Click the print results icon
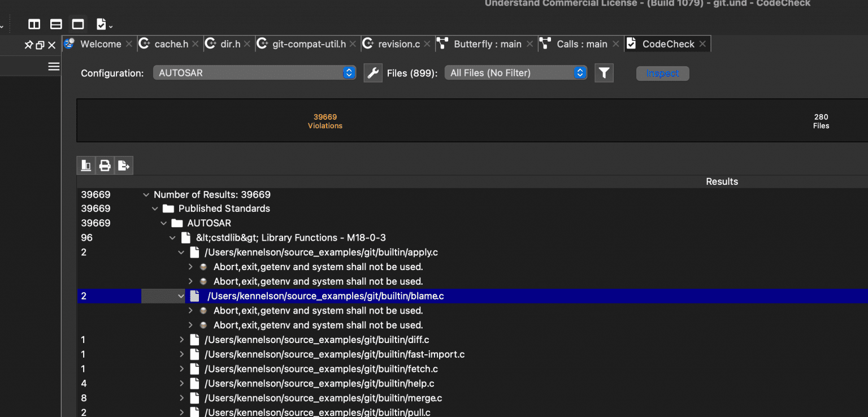The width and height of the screenshot is (868, 417). click(105, 165)
